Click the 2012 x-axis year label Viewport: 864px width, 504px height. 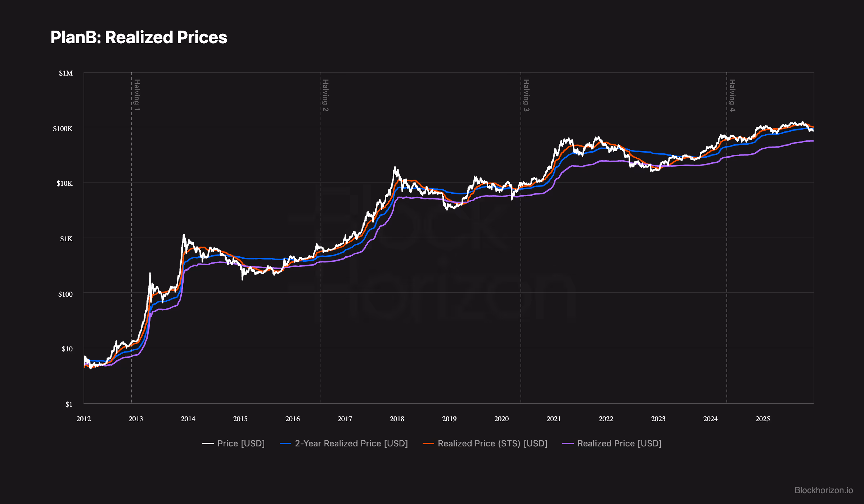click(84, 419)
